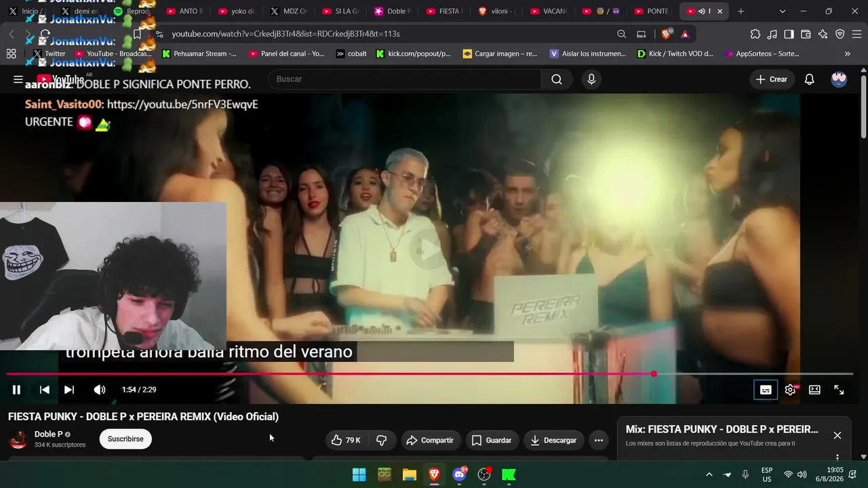Viewport: 868px width, 488px height.
Task: Open OBS Studio from the taskbar
Action: click(484, 474)
